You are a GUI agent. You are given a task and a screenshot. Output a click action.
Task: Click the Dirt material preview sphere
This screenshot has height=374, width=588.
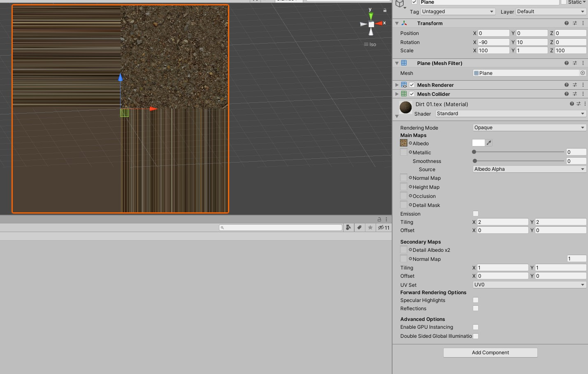[x=406, y=107]
